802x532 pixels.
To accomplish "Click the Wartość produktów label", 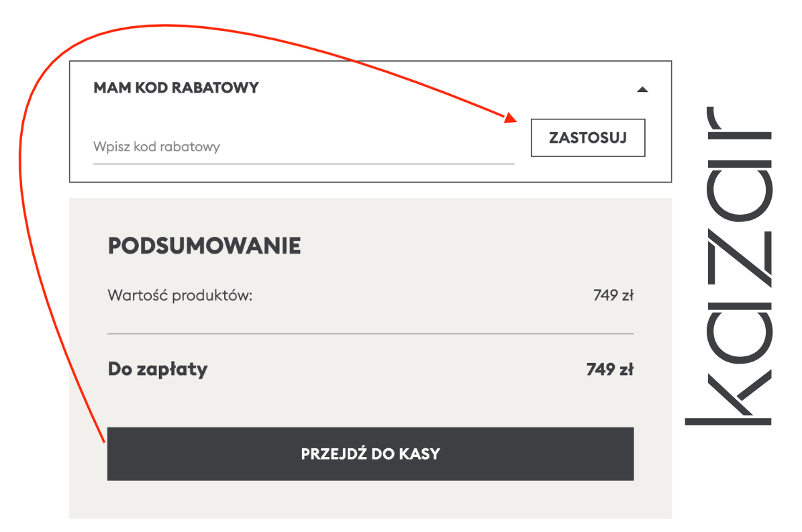I will [x=180, y=295].
